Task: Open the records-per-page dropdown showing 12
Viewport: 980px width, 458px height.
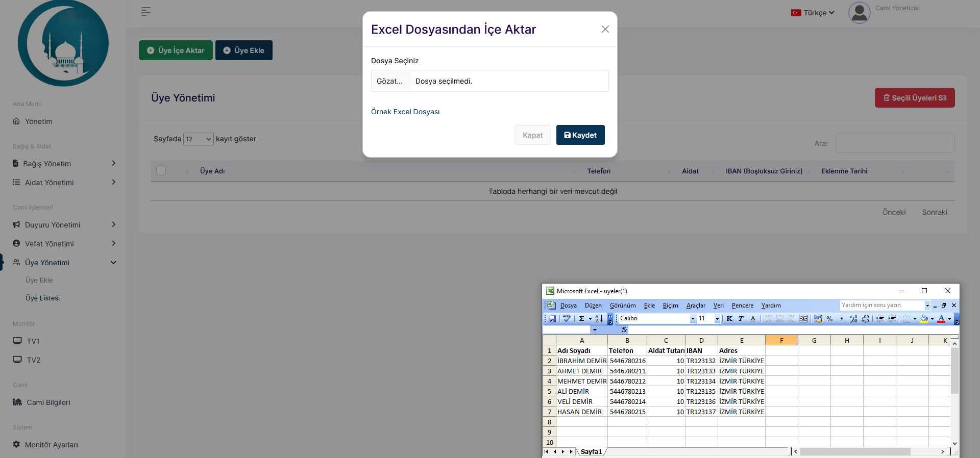Action: click(x=198, y=139)
